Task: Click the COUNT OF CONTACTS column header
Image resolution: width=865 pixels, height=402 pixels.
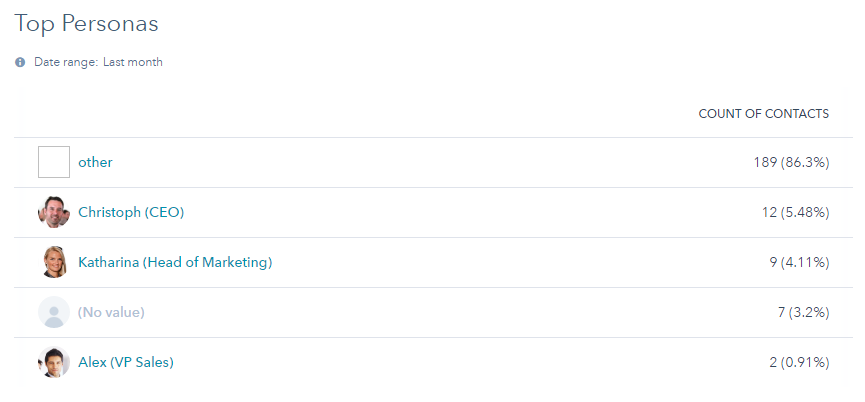Action: pyautogui.click(x=763, y=114)
